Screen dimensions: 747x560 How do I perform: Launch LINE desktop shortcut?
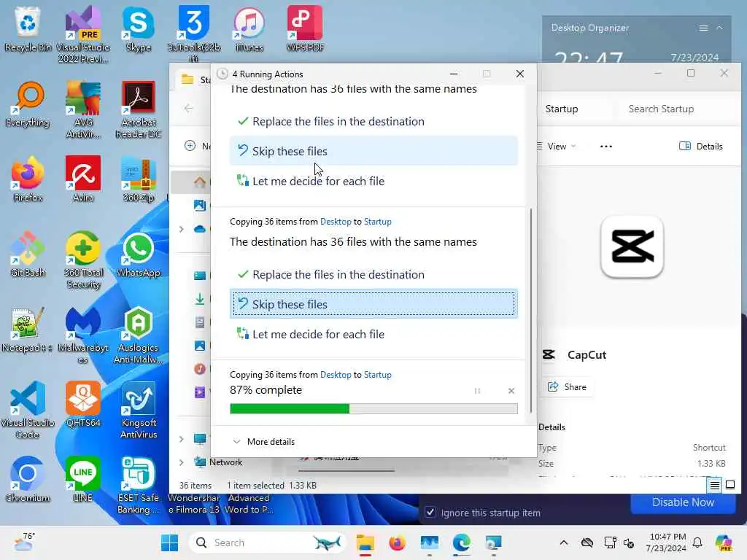point(83,480)
